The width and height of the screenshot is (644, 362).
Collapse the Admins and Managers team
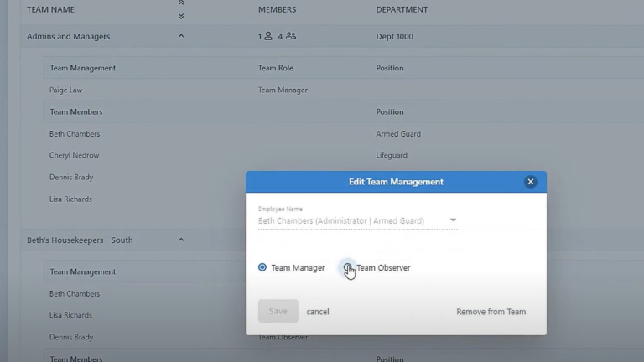tap(181, 36)
